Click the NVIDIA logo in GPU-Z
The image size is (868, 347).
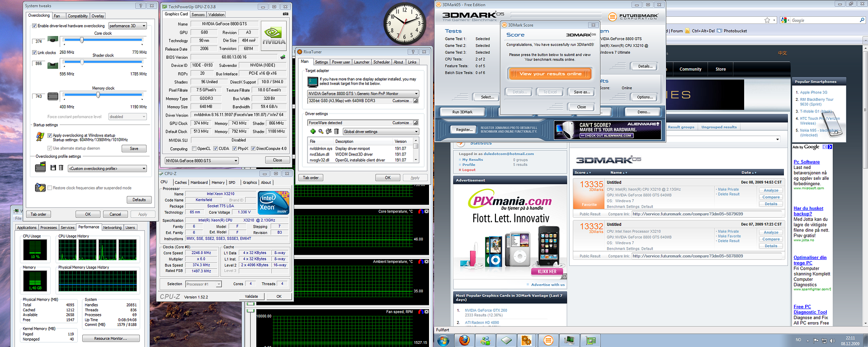pyautogui.click(x=274, y=35)
